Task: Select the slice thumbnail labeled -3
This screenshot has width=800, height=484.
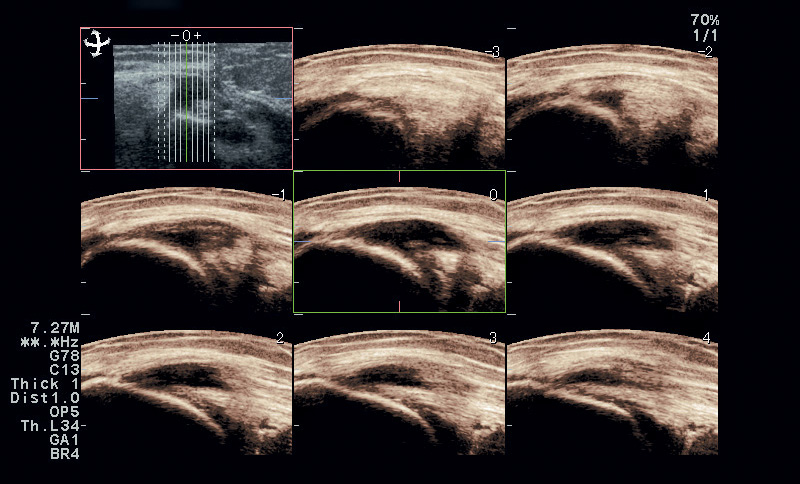Action: click(x=398, y=98)
